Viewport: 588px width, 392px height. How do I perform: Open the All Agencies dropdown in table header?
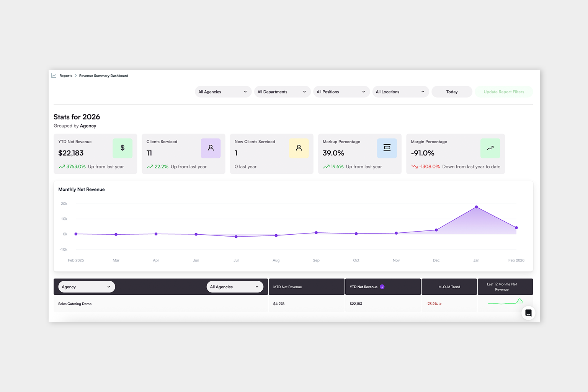(235, 287)
